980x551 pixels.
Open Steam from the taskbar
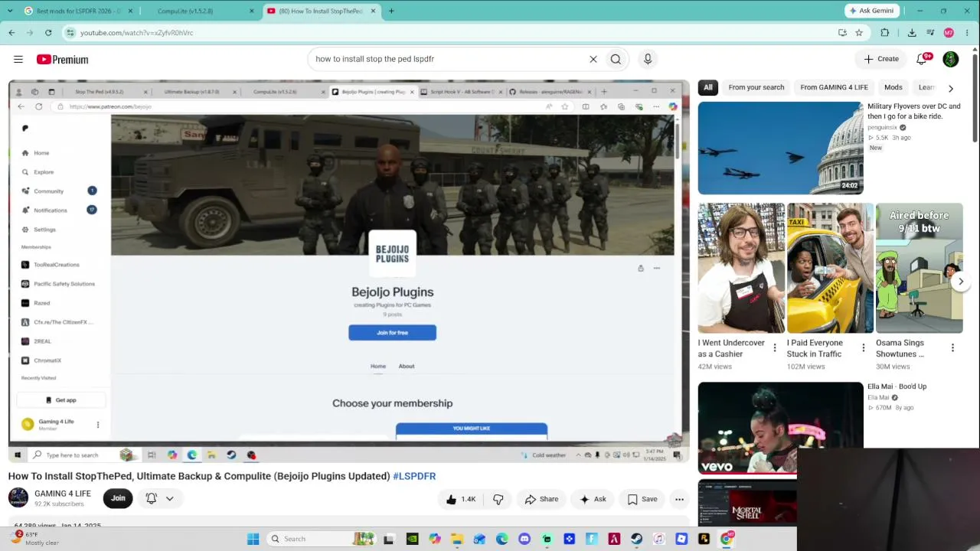click(636, 539)
